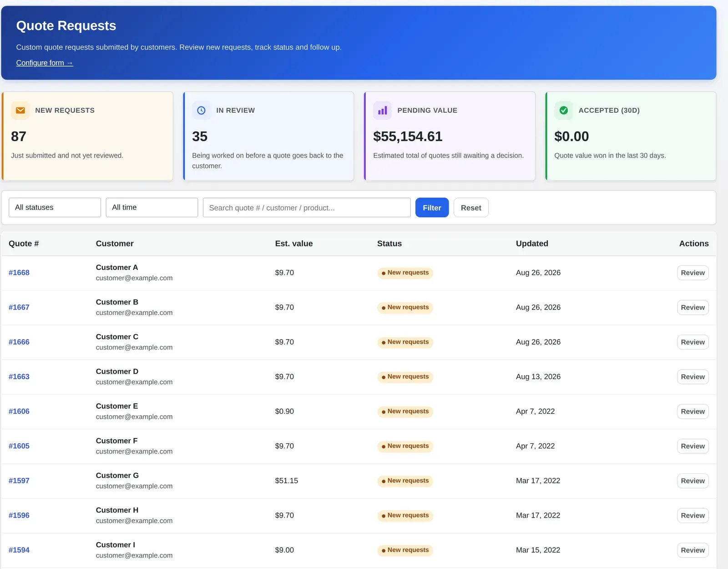Review Customer A's quote request

[693, 273]
